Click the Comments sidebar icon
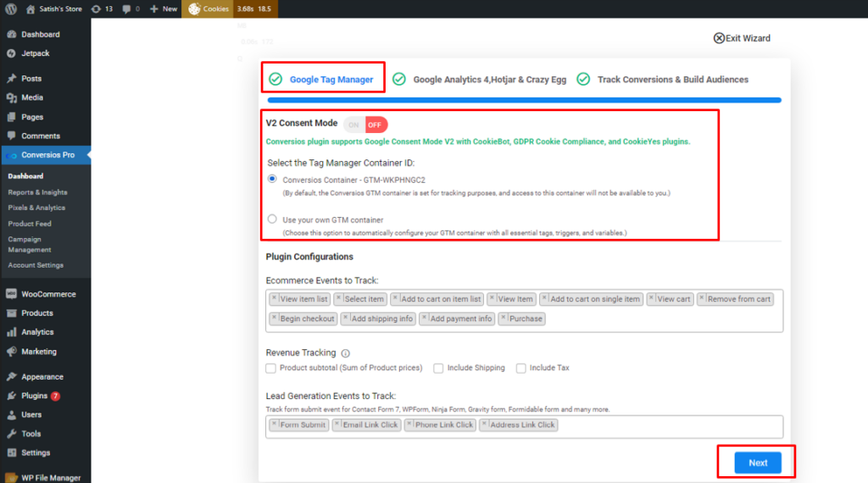This screenshot has width=868, height=483. tap(12, 136)
